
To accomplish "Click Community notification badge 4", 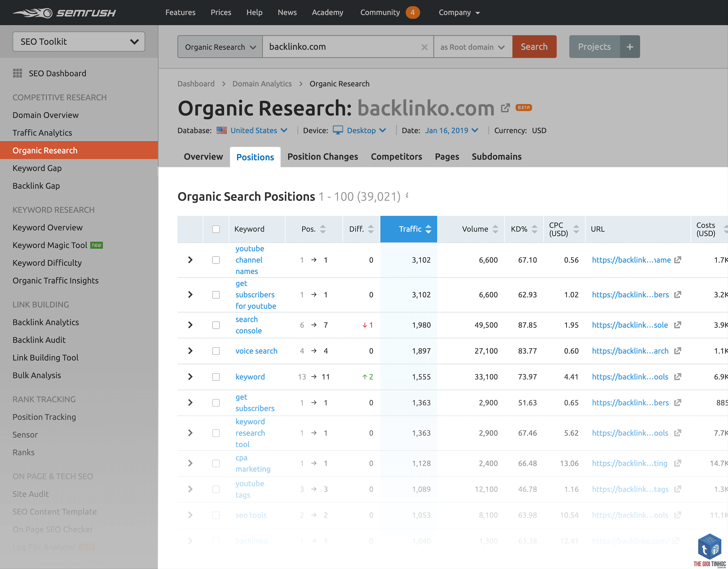I will (413, 13).
